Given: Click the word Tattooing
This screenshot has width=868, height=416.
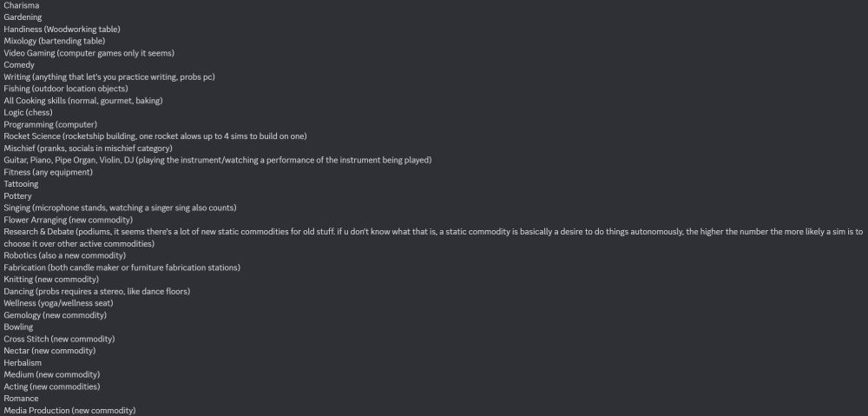Looking at the screenshot, I should [21, 184].
